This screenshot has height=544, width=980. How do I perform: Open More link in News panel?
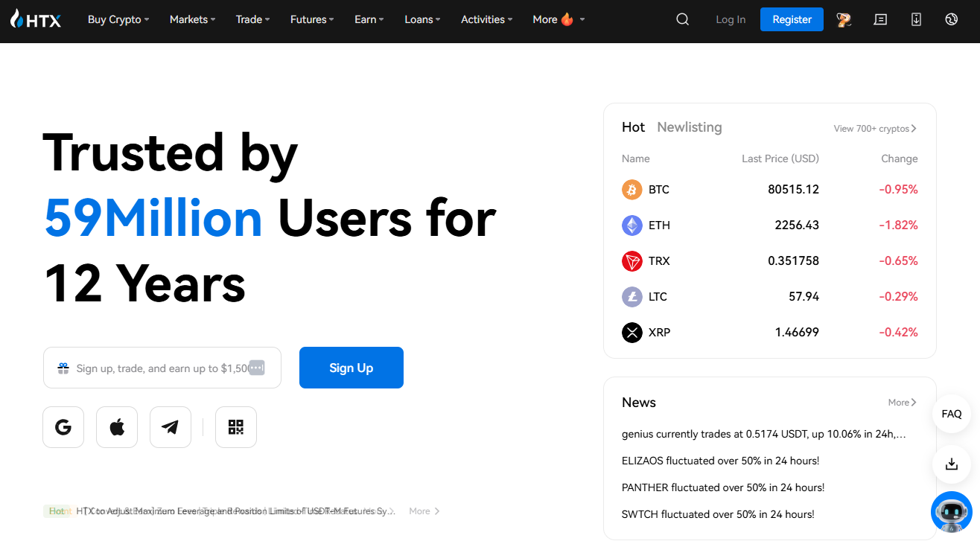click(x=903, y=403)
